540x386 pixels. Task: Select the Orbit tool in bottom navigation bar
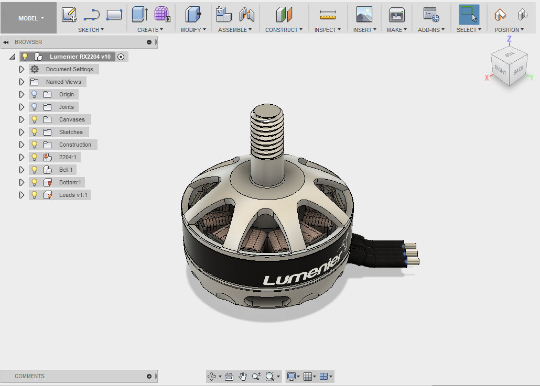point(212,376)
